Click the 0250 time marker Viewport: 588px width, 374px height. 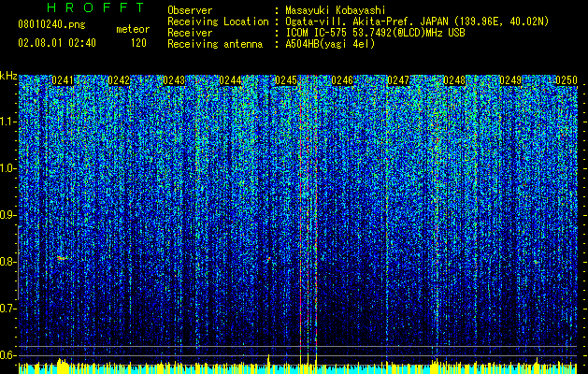566,80
